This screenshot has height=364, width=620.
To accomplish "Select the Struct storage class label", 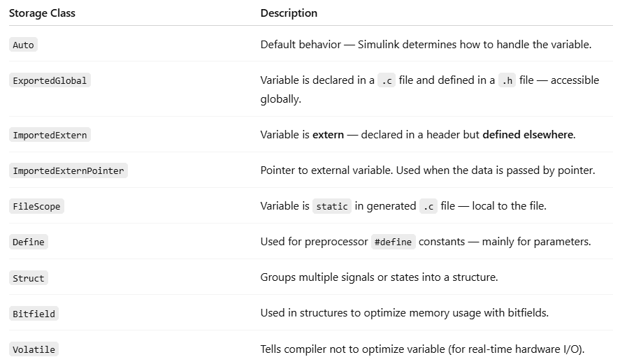I will tap(29, 278).
